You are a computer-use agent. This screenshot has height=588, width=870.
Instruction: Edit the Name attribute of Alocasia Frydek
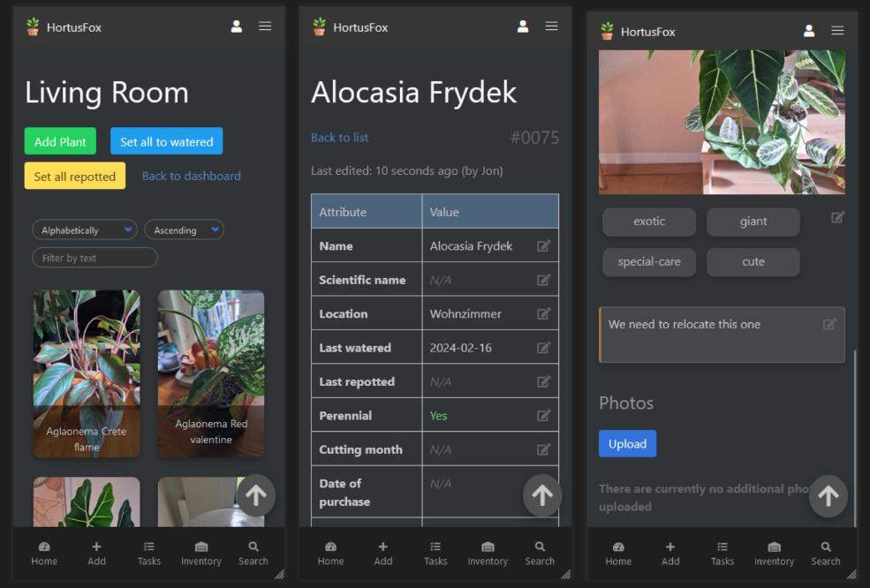[543, 246]
